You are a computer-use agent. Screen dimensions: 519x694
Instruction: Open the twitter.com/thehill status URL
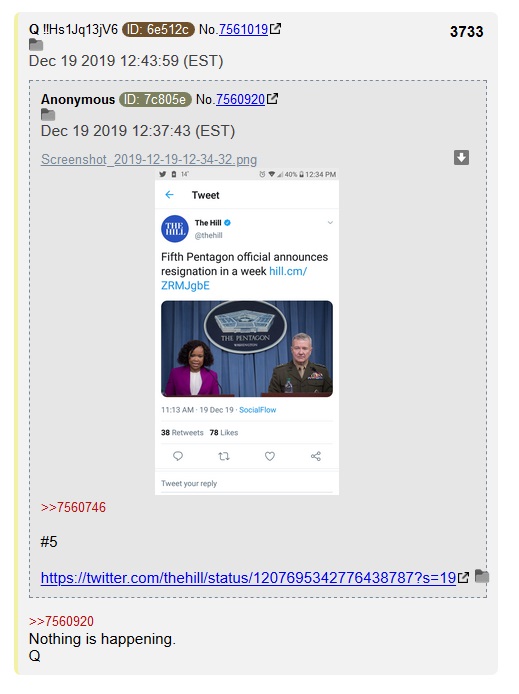click(x=248, y=578)
